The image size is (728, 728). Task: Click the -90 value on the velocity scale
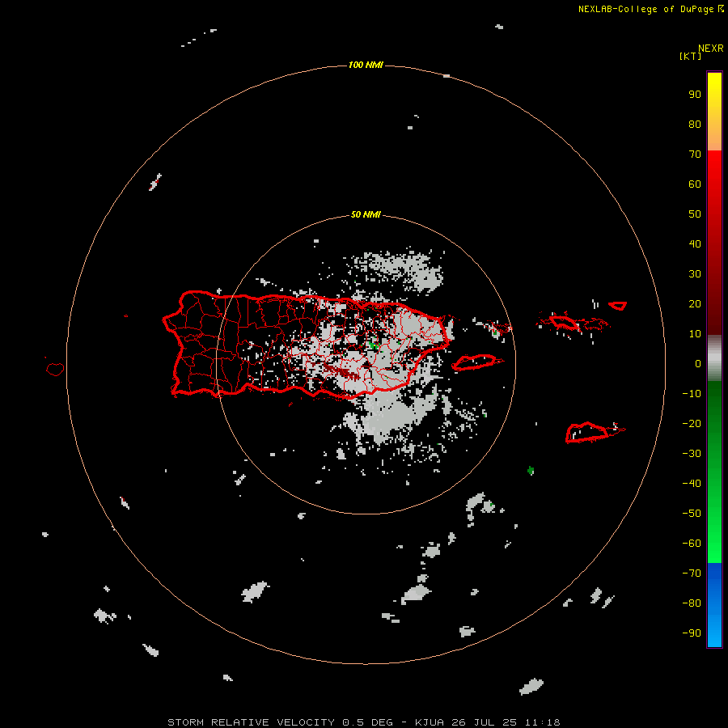[692, 633]
